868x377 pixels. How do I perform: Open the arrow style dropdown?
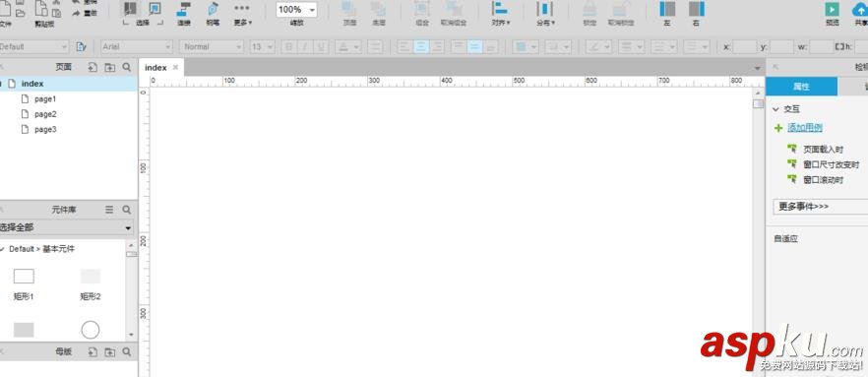pos(697,47)
